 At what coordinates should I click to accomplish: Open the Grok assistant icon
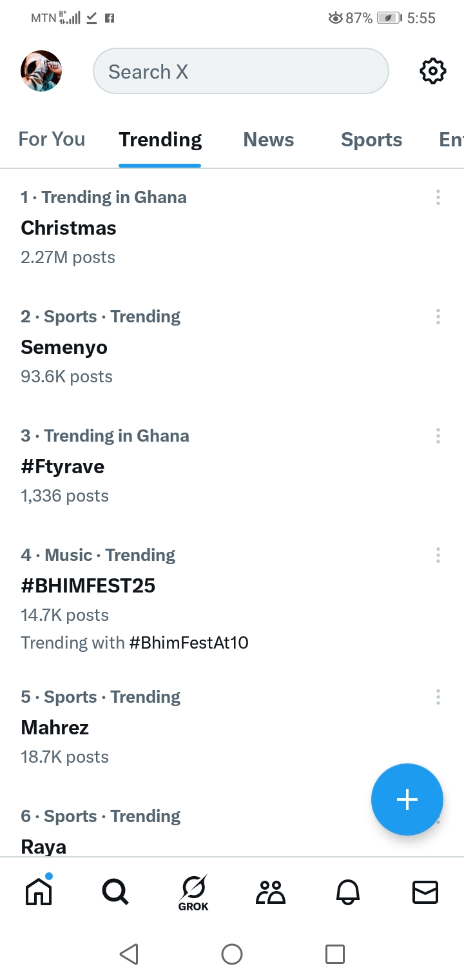click(193, 892)
